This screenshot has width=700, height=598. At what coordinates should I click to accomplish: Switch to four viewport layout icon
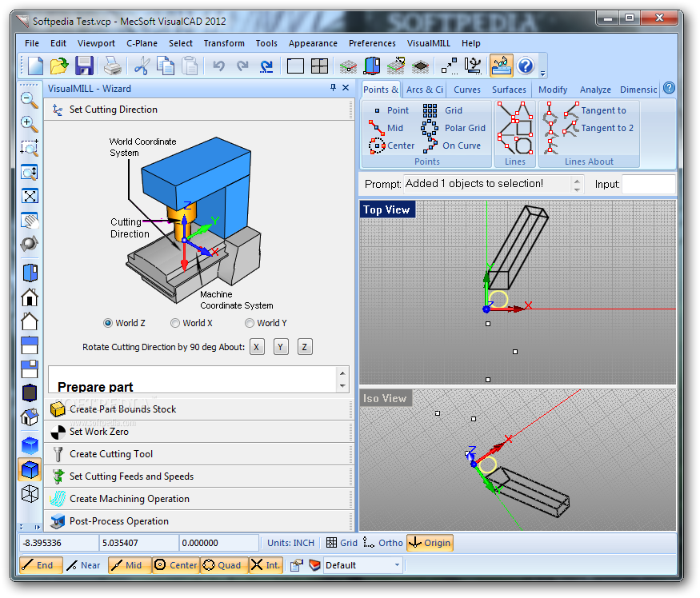[x=320, y=66]
